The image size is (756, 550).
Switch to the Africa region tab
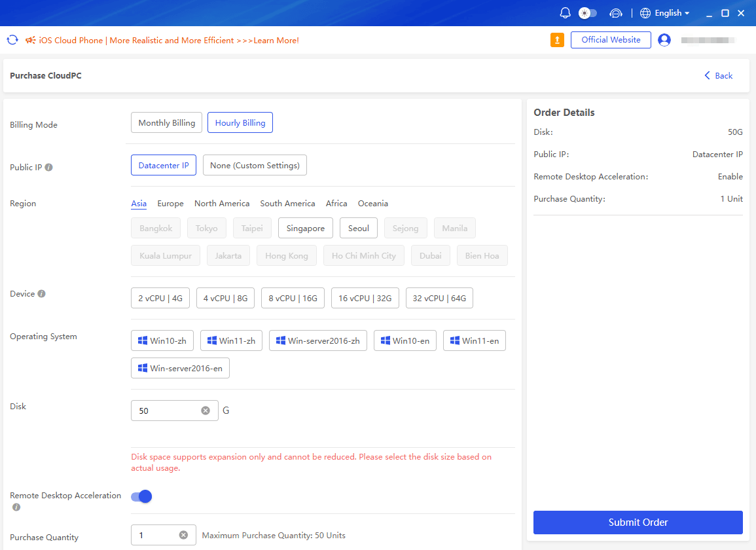click(336, 204)
